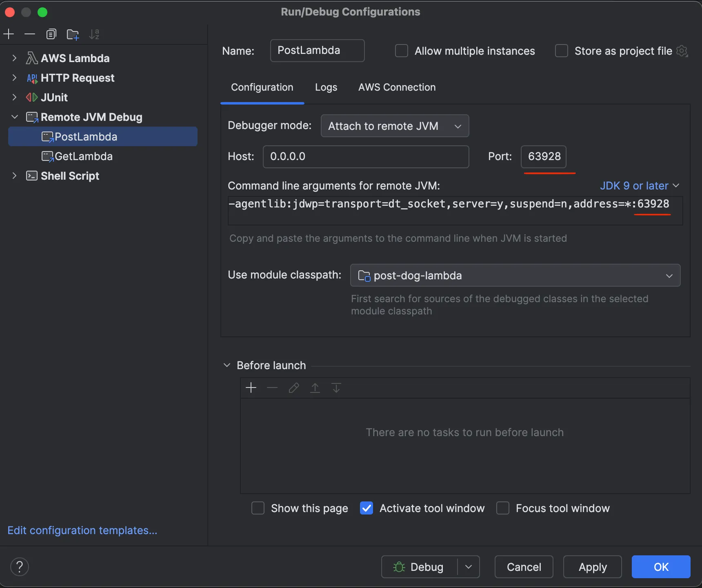Image resolution: width=702 pixels, height=588 pixels.
Task: Apply the configuration changes
Action: coord(592,566)
